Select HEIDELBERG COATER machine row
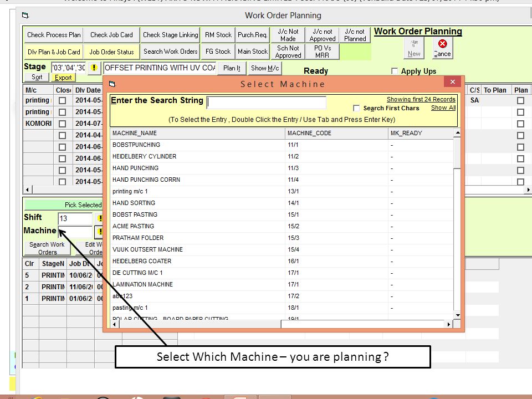 (x=282, y=261)
